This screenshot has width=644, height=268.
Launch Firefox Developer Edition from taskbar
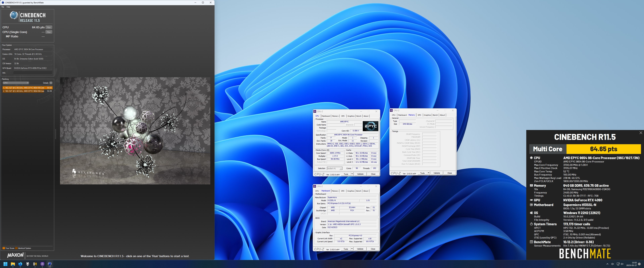point(20,264)
